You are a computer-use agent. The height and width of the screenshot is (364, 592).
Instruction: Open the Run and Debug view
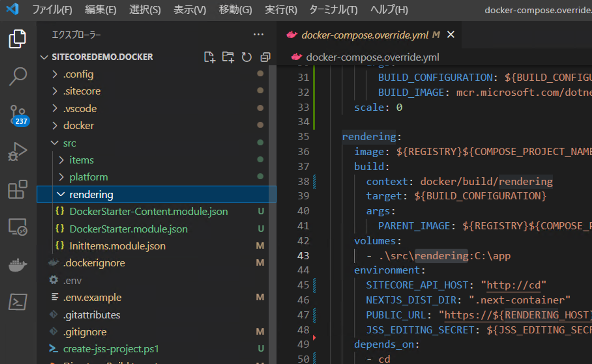click(x=17, y=152)
